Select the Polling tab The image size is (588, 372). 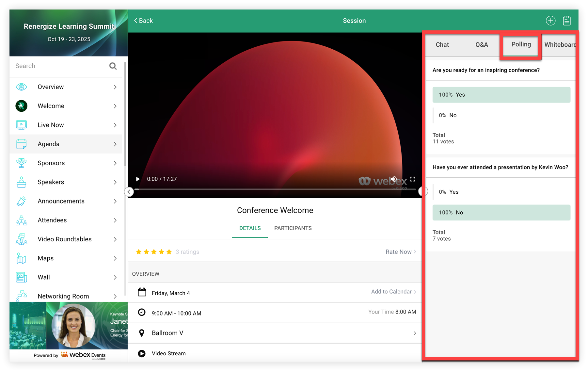point(521,44)
